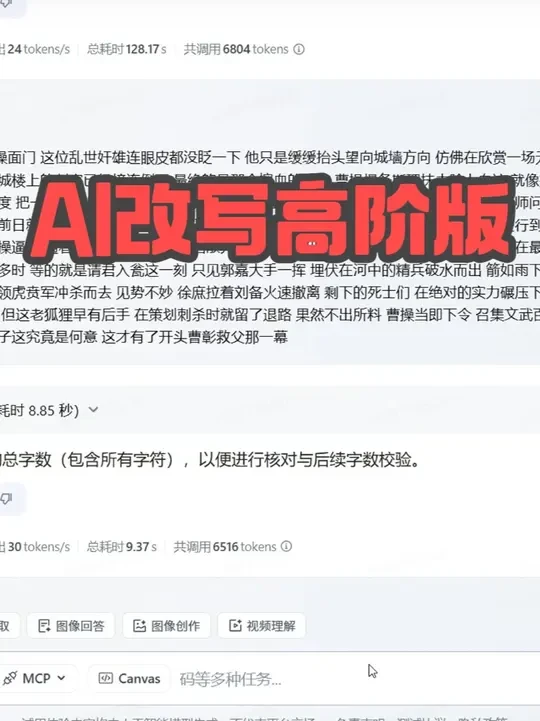Click the 24 tokens/s speed label
Viewport: 540px width, 721px height.
pyautogui.click(x=36, y=49)
